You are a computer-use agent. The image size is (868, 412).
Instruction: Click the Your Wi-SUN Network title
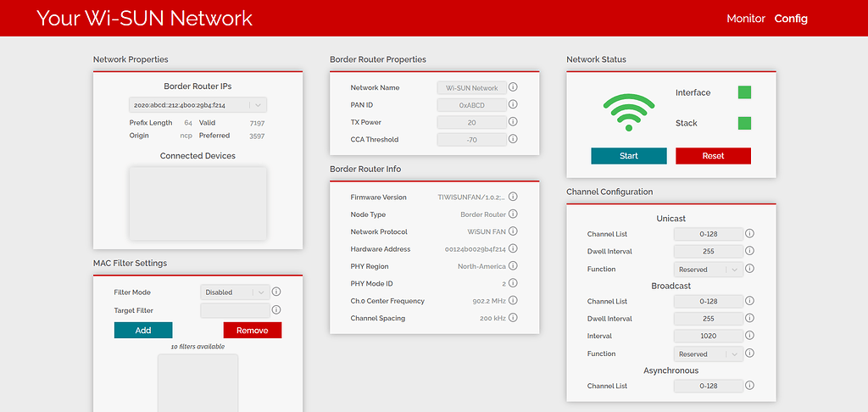click(144, 19)
